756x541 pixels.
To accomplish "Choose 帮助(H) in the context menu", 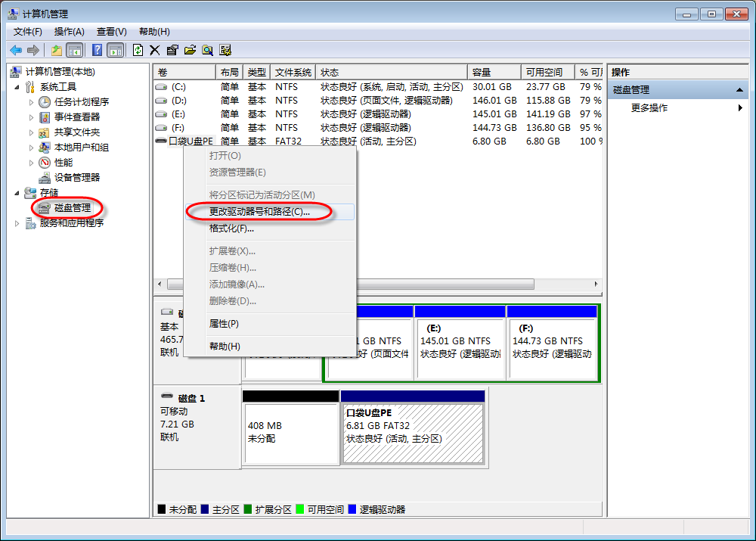I will [x=270, y=347].
